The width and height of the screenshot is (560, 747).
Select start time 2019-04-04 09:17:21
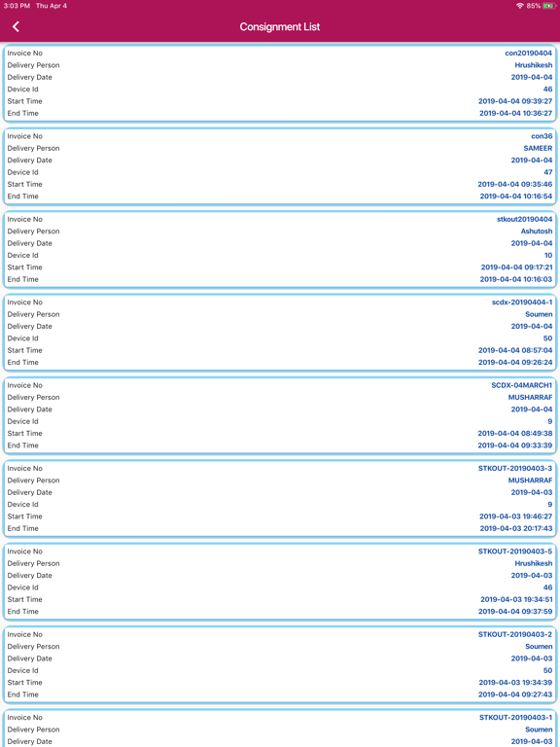click(516, 267)
